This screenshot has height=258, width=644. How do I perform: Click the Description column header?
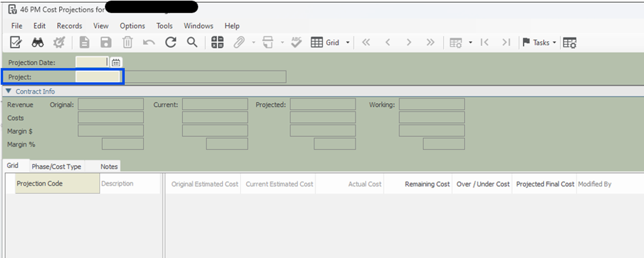coord(130,183)
